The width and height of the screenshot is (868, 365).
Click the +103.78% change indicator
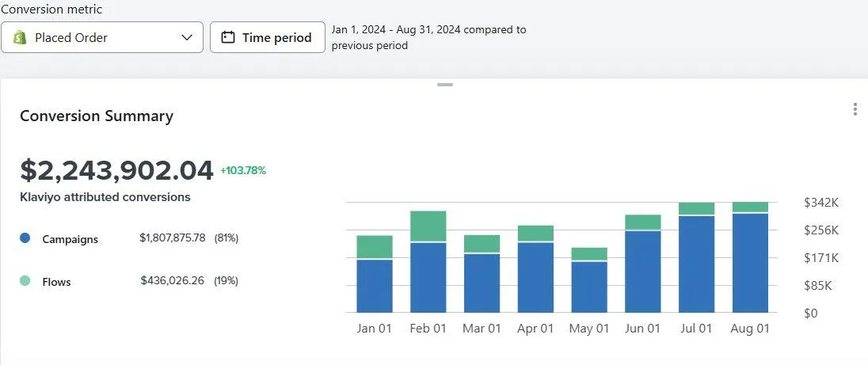pyautogui.click(x=243, y=170)
